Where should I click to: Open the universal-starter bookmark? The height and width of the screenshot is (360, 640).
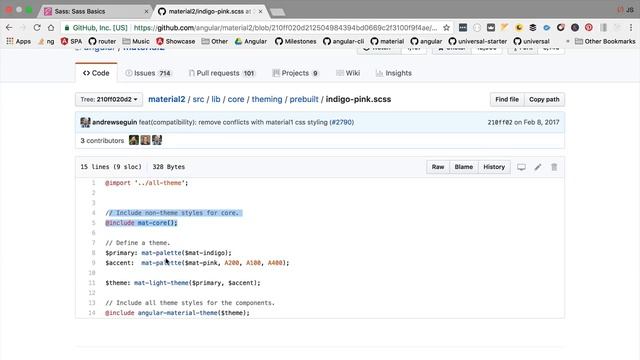click(478, 41)
